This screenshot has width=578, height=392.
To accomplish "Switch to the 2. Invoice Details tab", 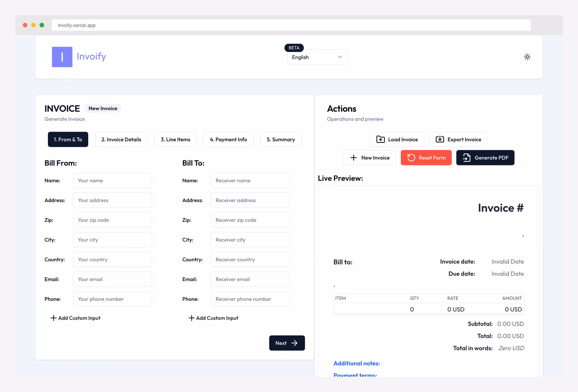I will click(x=121, y=139).
